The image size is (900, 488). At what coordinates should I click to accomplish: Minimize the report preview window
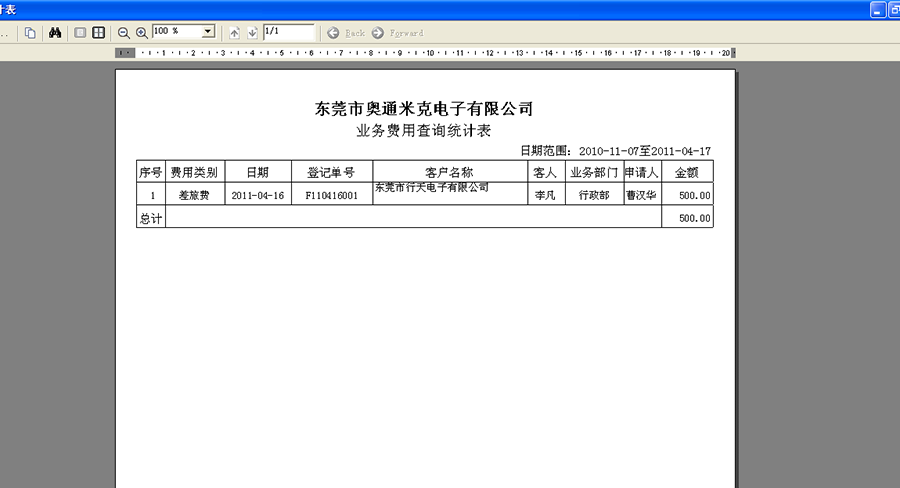pos(878,10)
